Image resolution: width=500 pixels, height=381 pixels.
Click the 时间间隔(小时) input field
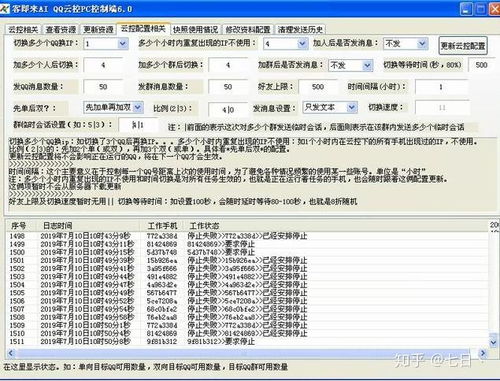(441, 87)
